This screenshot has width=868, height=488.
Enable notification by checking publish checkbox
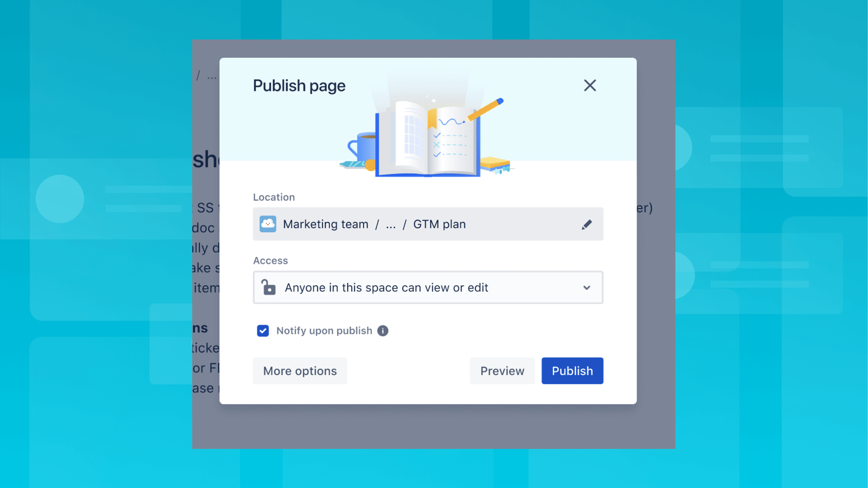[262, 330]
